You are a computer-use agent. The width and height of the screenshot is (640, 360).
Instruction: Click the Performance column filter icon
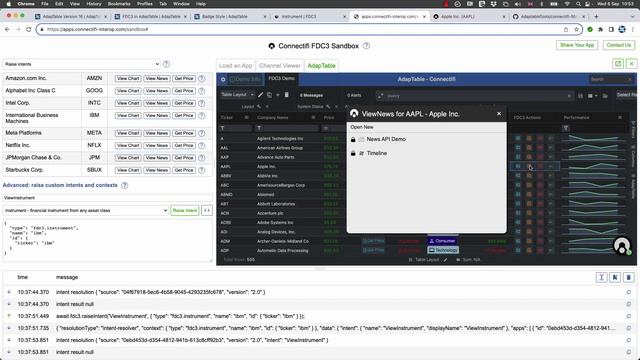(566, 128)
